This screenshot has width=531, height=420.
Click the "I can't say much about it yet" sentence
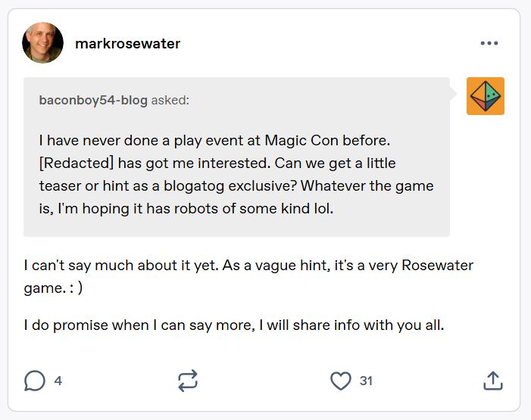[x=114, y=266]
